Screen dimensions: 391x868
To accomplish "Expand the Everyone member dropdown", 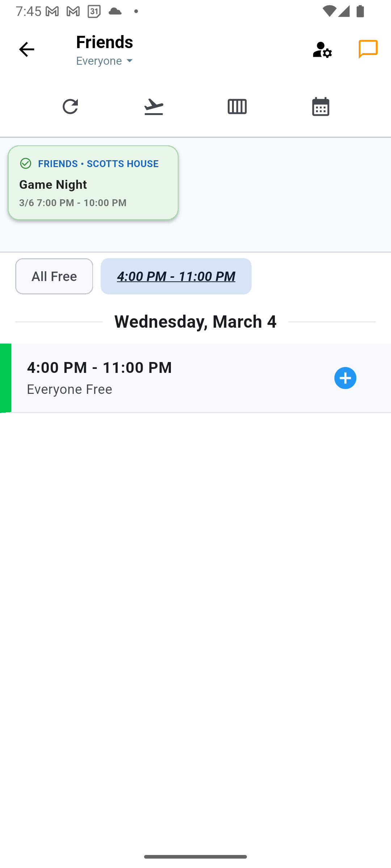I will click(105, 61).
